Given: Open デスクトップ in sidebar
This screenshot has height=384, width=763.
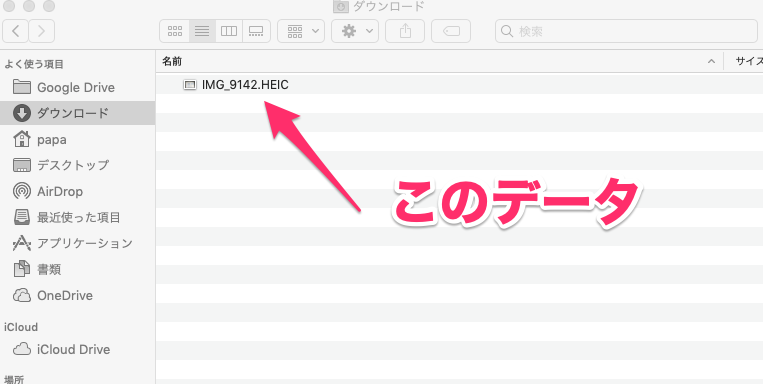Looking at the screenshot, I should point(78,165).
